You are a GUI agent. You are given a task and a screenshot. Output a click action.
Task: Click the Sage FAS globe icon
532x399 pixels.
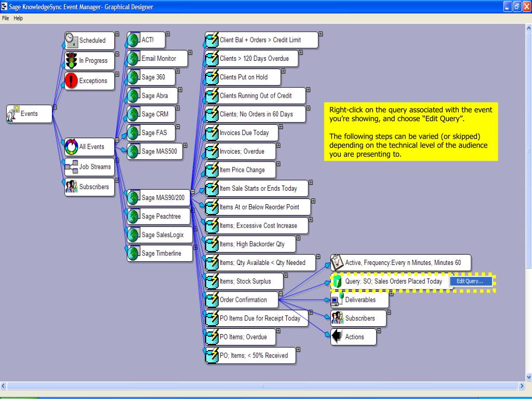(134, 132)
